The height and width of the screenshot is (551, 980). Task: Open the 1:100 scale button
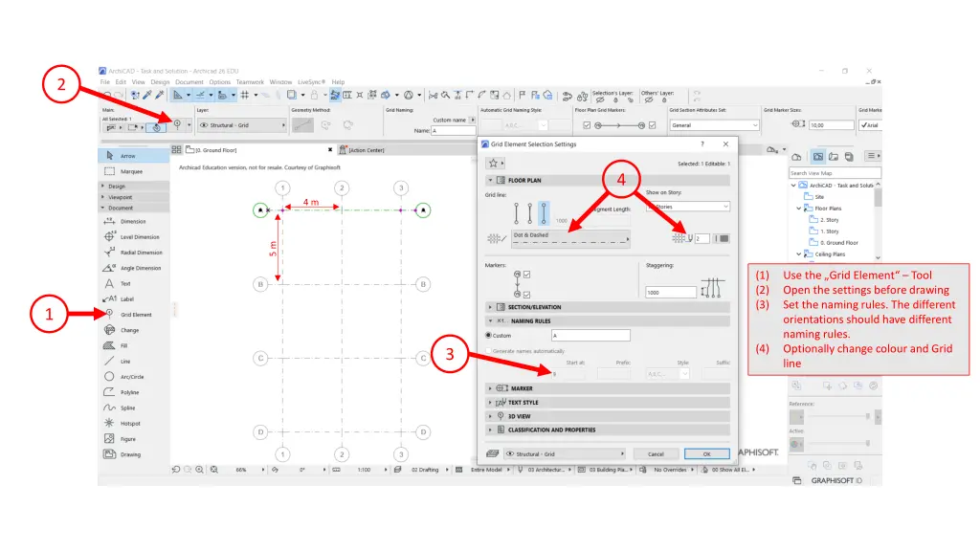tap(365, 470)
